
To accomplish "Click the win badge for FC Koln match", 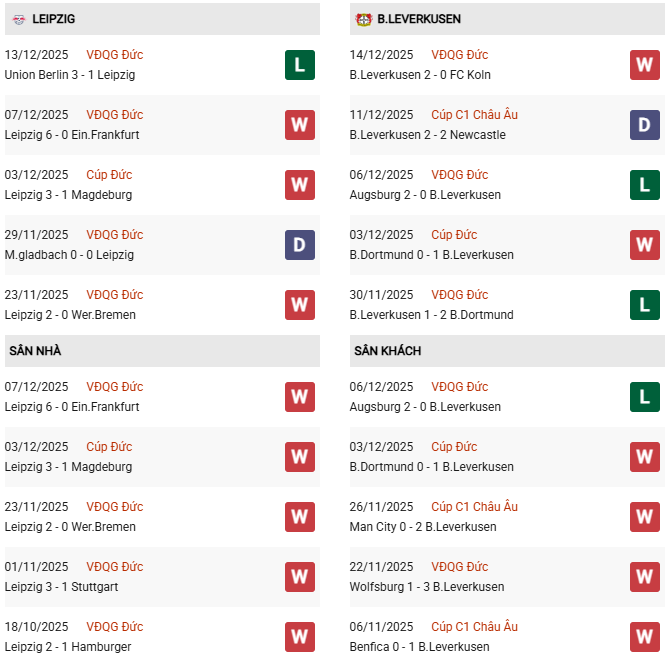I will 645,65.
